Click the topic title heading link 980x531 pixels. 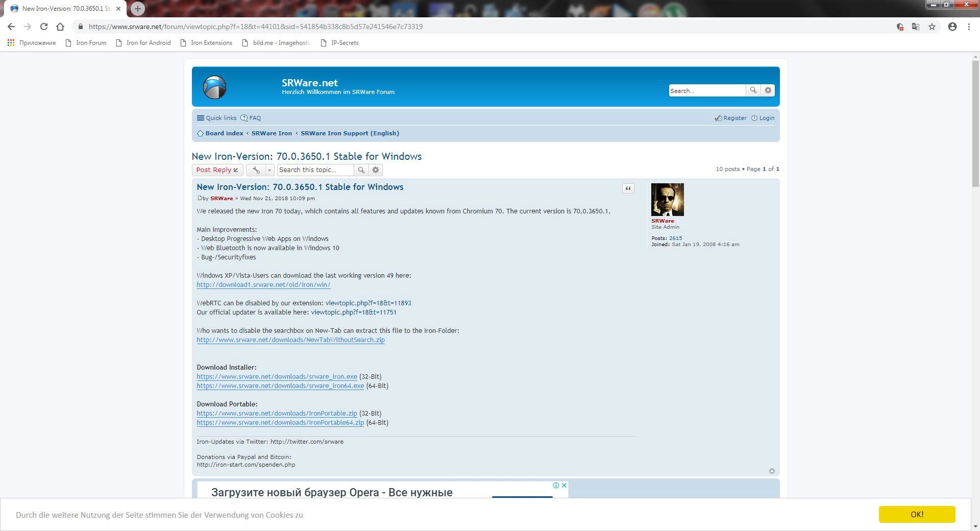pos(307,156)
